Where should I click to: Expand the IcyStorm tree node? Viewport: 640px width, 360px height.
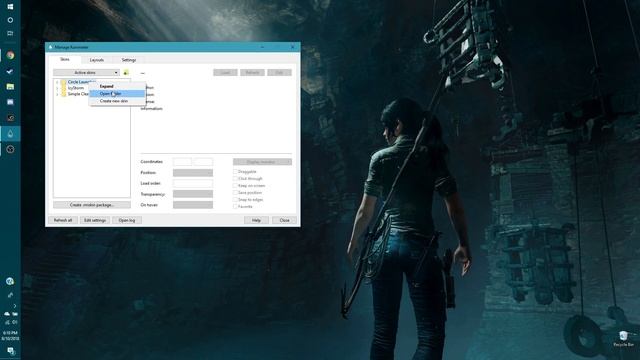57,88
